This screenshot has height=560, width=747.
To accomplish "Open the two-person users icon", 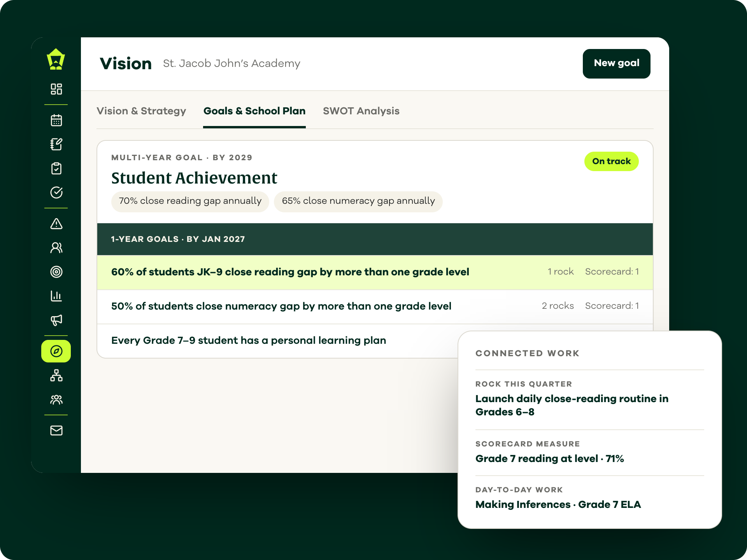I will point(56,248).
